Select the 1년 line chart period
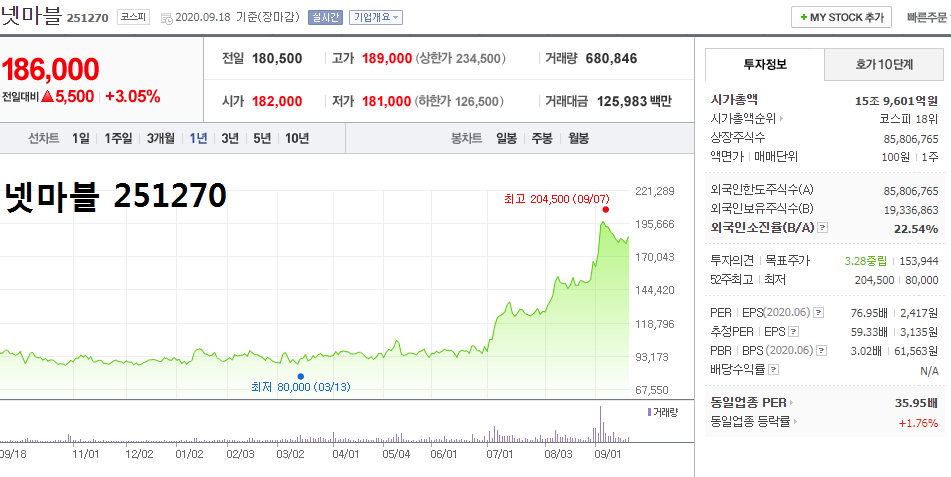Screen dimensions: 951x477 [198, 138]
